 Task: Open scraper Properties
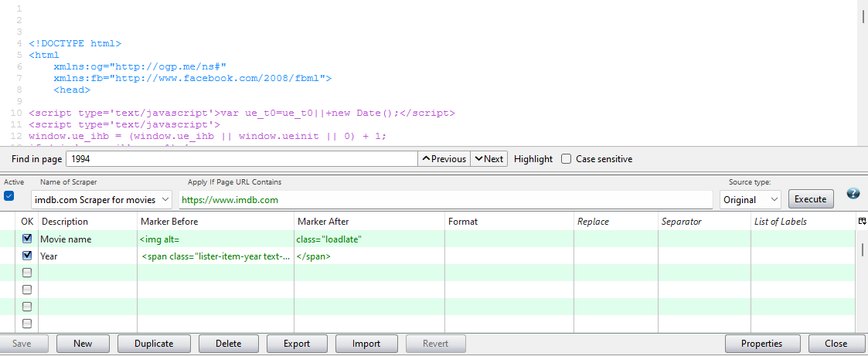(x=761, y=344)
